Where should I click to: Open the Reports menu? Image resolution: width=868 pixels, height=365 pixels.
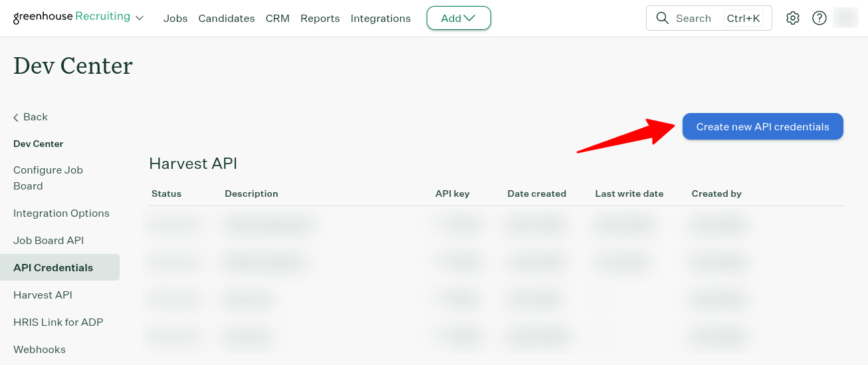[320, 19]
